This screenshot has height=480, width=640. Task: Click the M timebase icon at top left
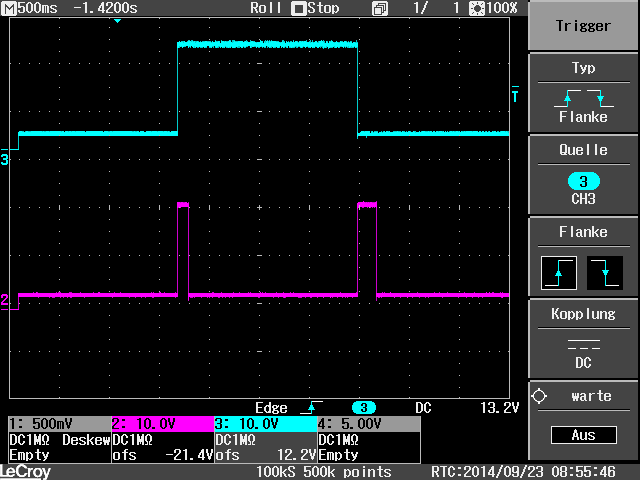(9, 9)
